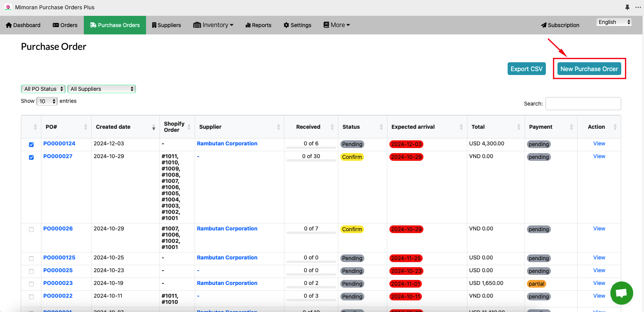Open the Subscription page
The height and width of the screenshot is (312, 644).
560,25
